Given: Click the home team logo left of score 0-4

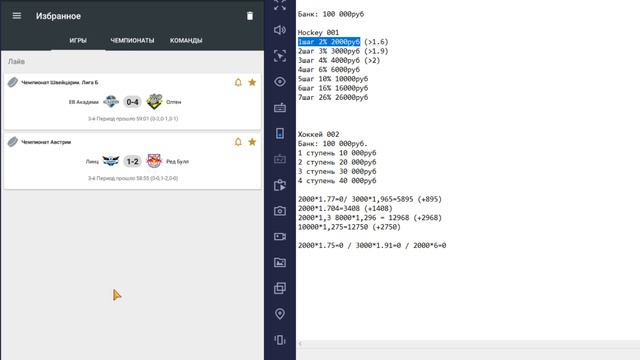Looking at the screenshot, I should click(x=111, y=102).
